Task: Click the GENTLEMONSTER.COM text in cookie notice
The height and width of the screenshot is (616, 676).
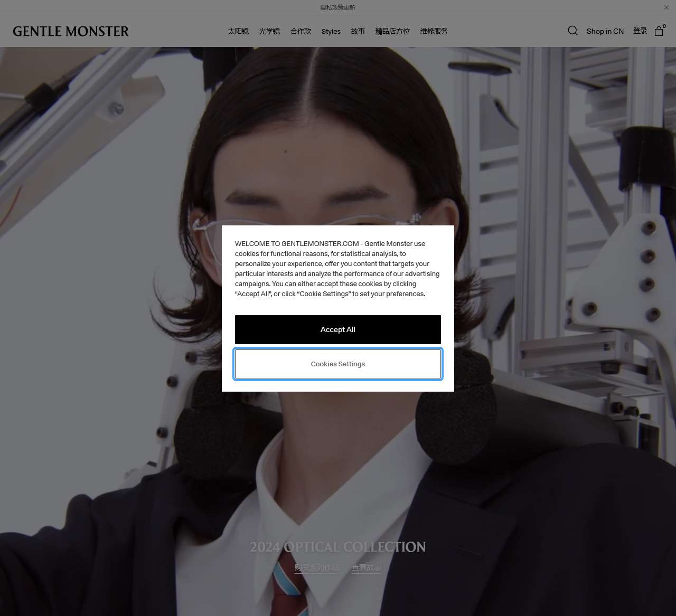Action: 320,243
